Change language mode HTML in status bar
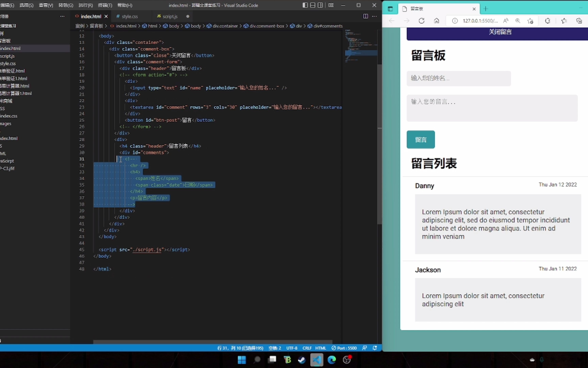 pyautogui.click(x=321, y=348)
